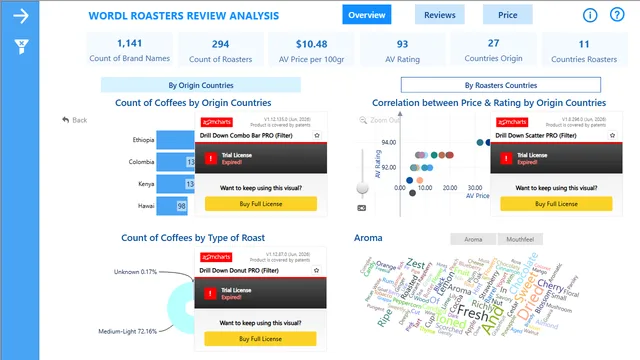Select the By Roasters Countries view

click(501, 85)
